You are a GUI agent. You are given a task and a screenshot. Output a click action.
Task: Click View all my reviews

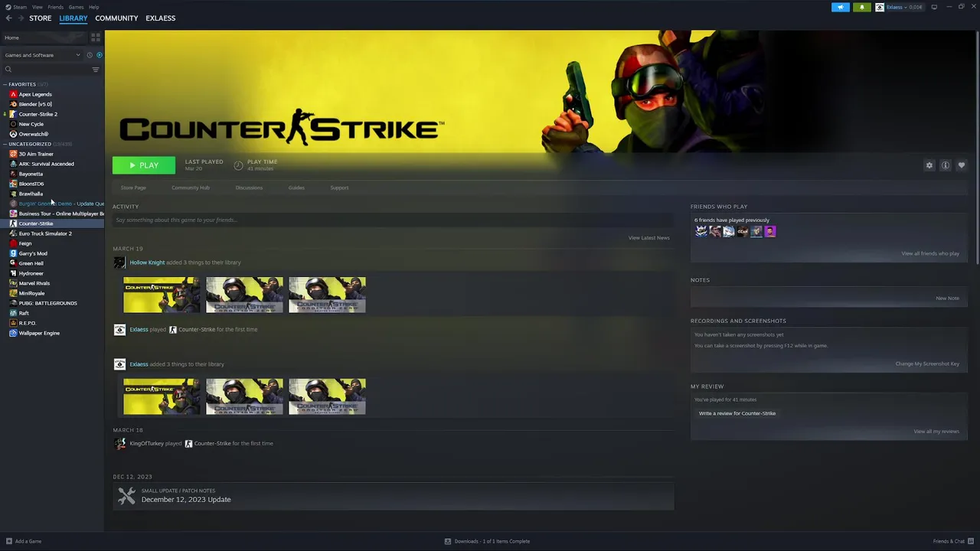[x=936, y=431]
